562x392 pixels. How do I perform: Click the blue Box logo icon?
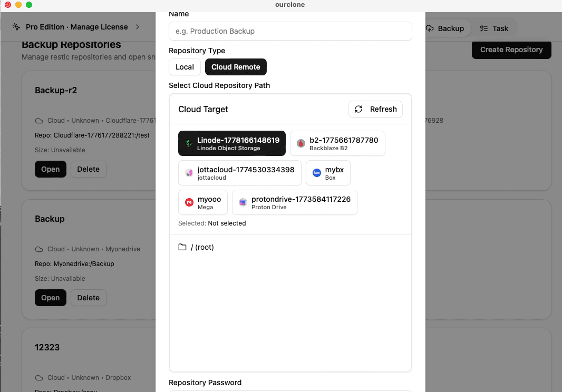tap(317, 173)
